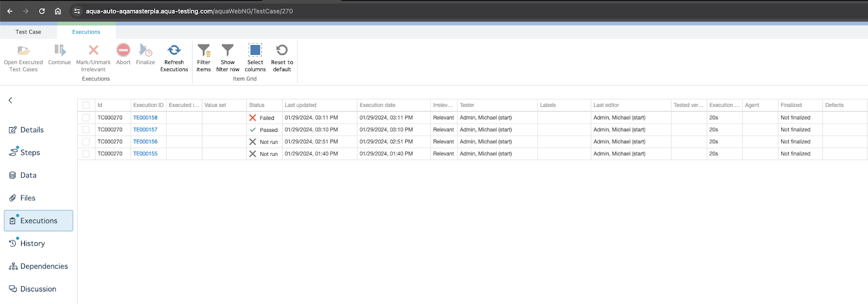Screen dimensions: 868x304
Task: Reload the page in browser
Action: coord(42,11)
